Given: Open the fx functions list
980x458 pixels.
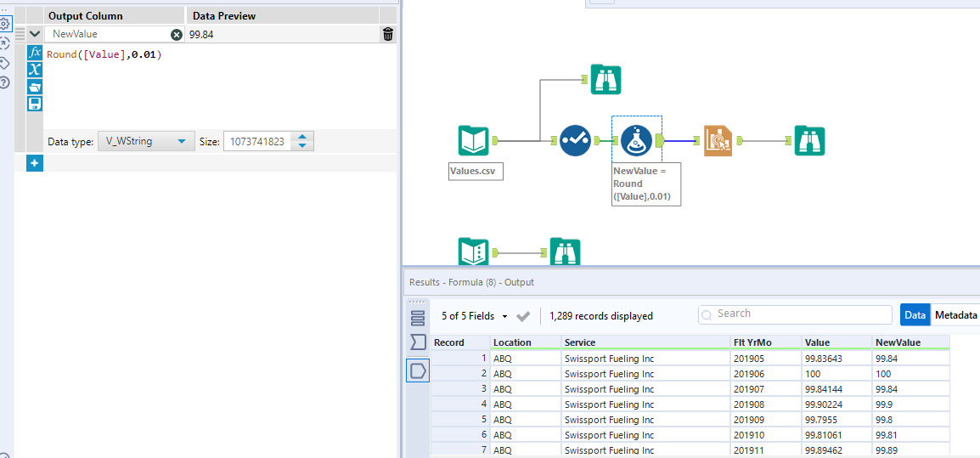Looking at the screenshot, I should coord(35,53).
